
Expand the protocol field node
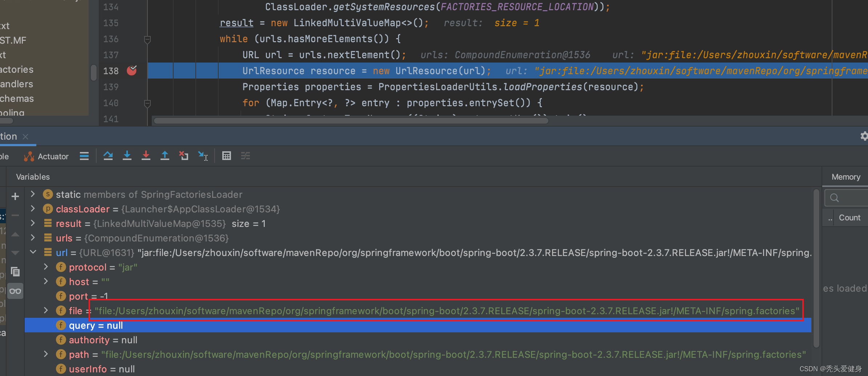coord(46,267)
